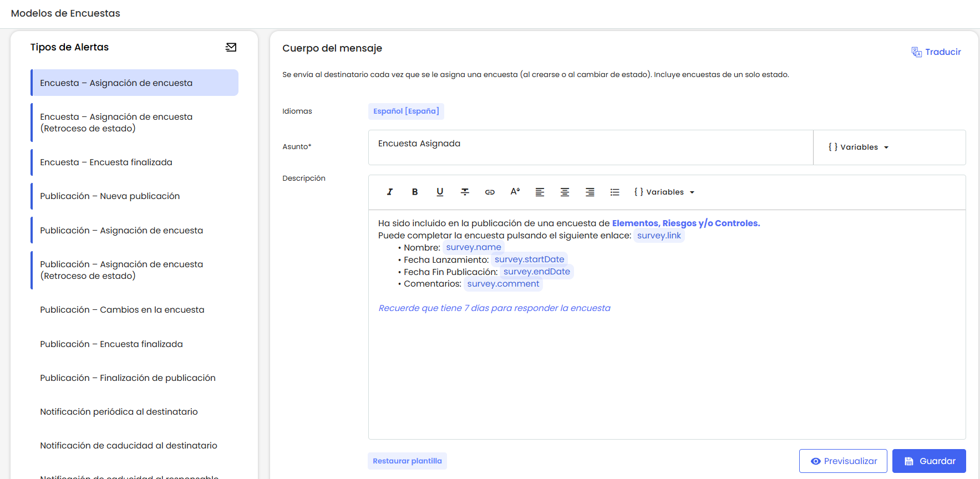Insert a bulleted list
980x479 pixels.
pyautogui.click(x=615, y=192)
